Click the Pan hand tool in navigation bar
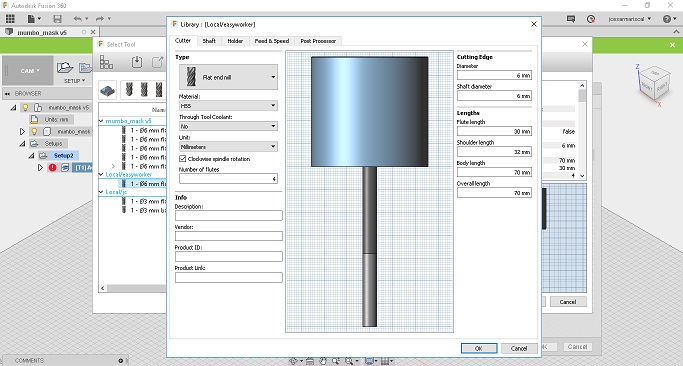683x366 pixels. click(x=323, y=361)
